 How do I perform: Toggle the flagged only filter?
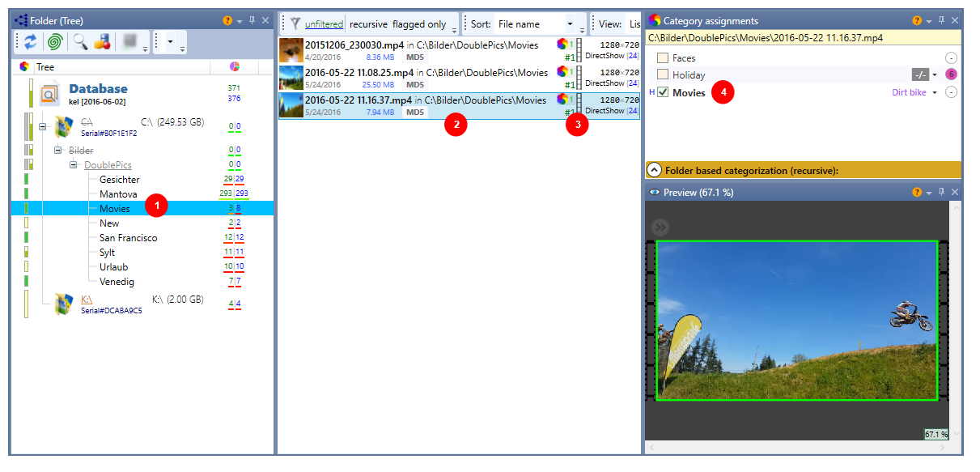click(x=419, y=24)
